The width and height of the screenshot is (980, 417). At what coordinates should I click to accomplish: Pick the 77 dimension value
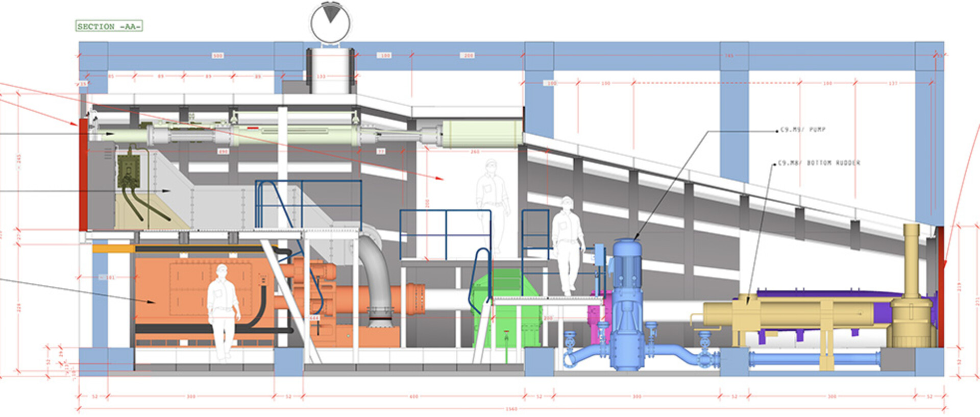pos(381,152)
